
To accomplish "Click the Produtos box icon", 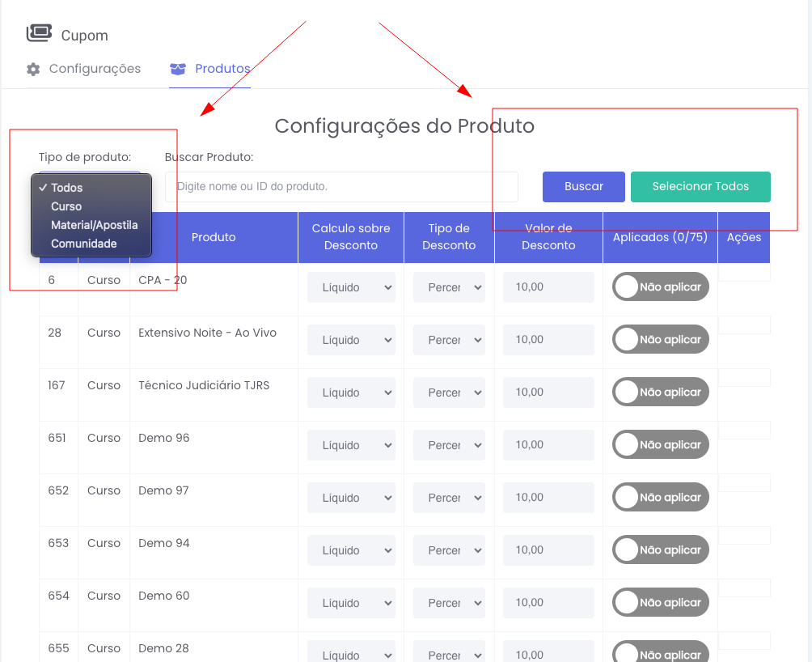I will pyautogui.click(x=177, y=69).
